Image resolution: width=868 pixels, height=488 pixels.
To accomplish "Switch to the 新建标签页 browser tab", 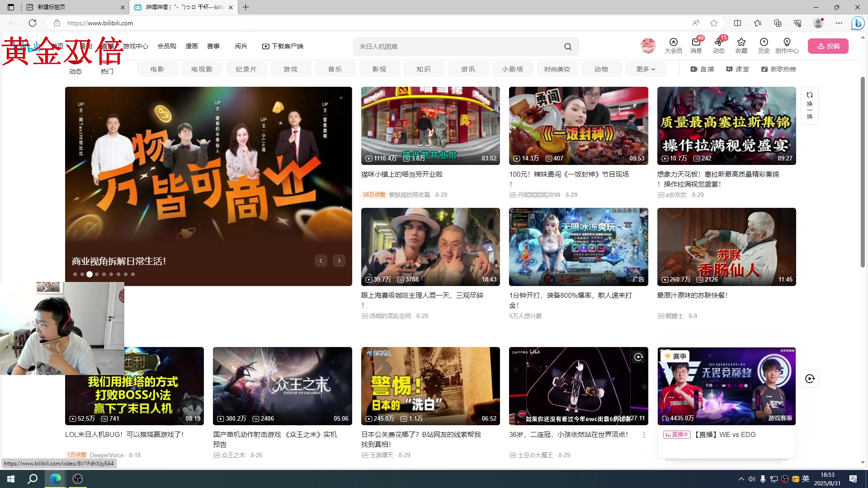I will 75,7.
